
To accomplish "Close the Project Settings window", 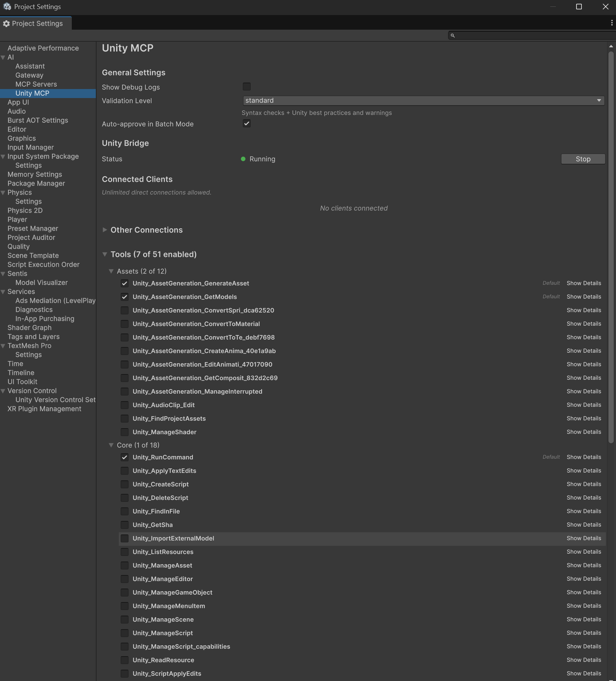I will coord(605,7).
